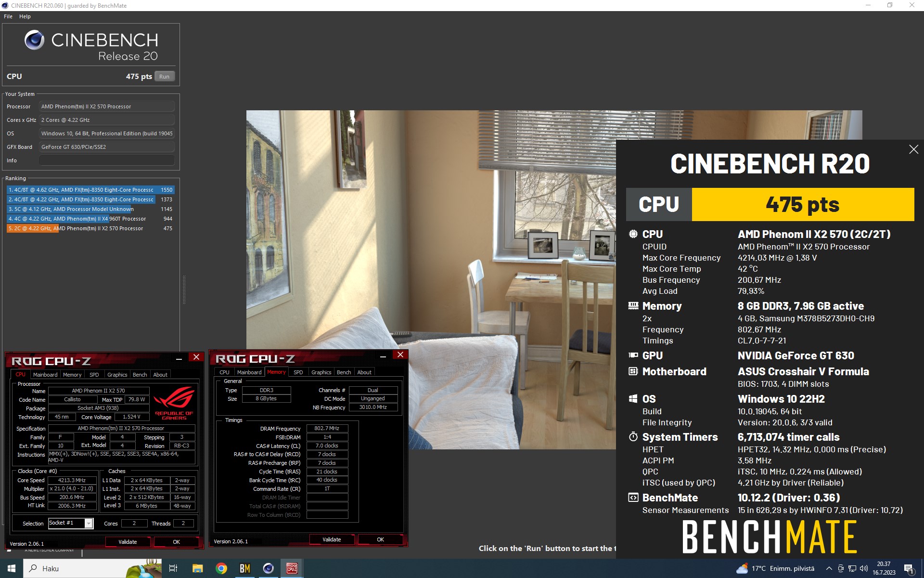Screen dimensions: 924x578
Task: Click the Motherboard icon in BenchMate panel
Action: click(633, 371)
